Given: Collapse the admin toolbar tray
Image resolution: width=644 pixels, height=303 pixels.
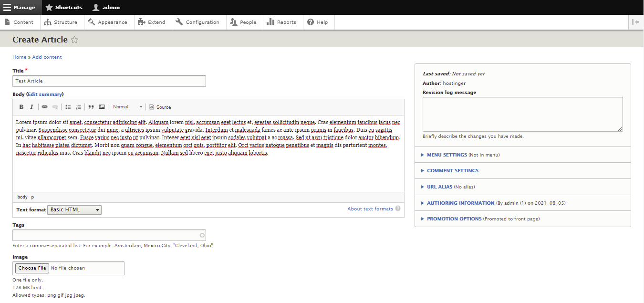Looking at the screenshot, I should pyautogui.click(x=636, y=22).
